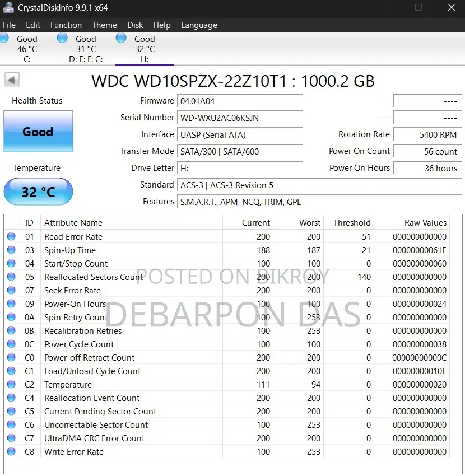Click the status dot for Reallocated Sectors Count
Image resolution: width=465 pixels, height=476 pixels.
pyautogui.click(x=11, y=277)
